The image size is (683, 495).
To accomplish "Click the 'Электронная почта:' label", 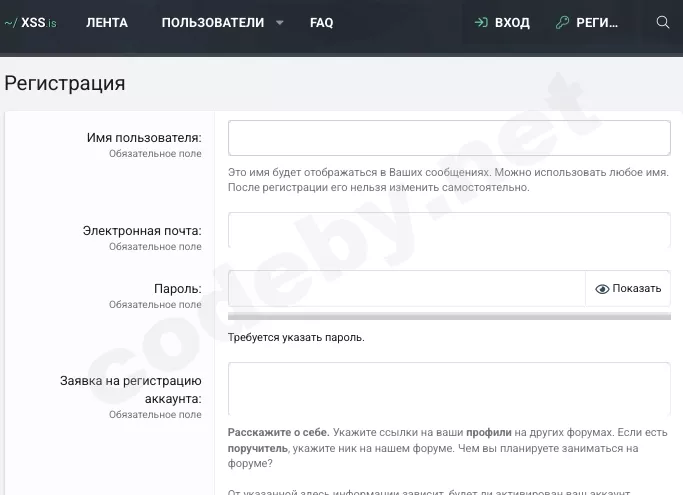I will coord(142,231).
